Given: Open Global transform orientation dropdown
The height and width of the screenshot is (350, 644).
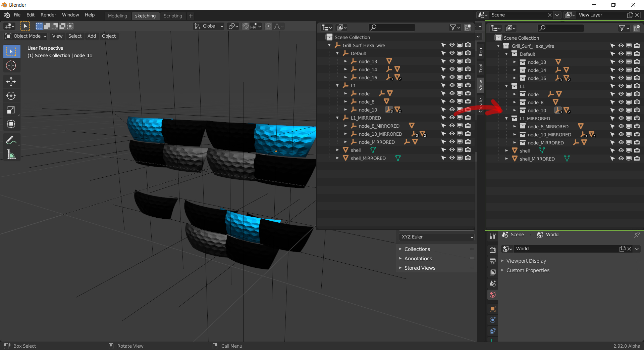Looking at the screenshot, I should coord(209,26).
